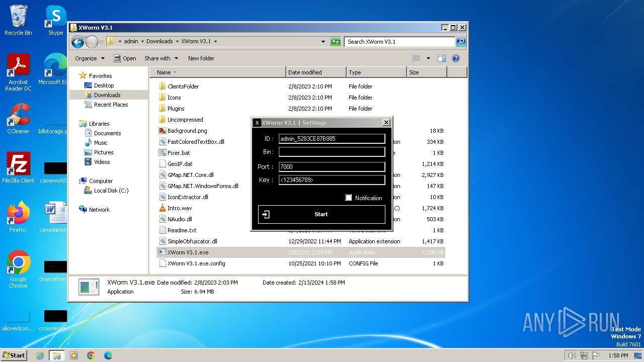Sort by the Type column header

[376, 72]
